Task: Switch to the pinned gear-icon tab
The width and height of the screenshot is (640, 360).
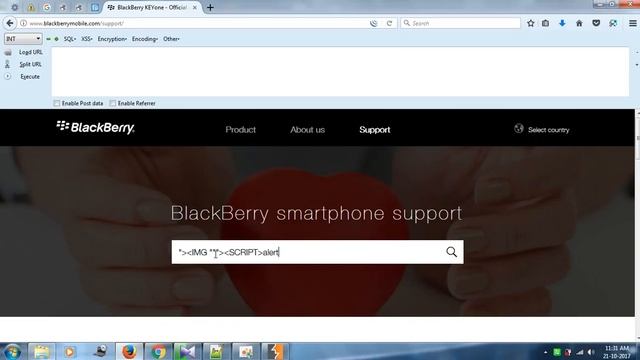Action: click(15, 7)
